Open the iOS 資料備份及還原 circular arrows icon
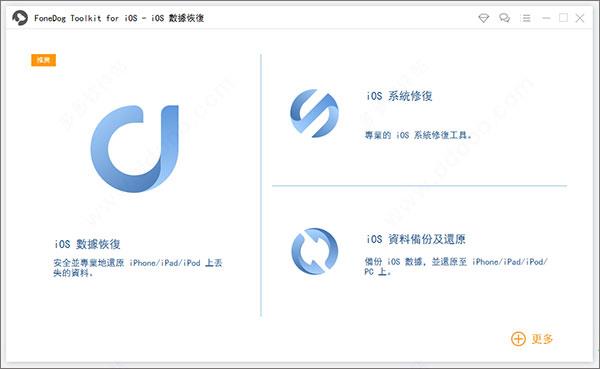The image size is (600, 369). [x=315, y=251]
